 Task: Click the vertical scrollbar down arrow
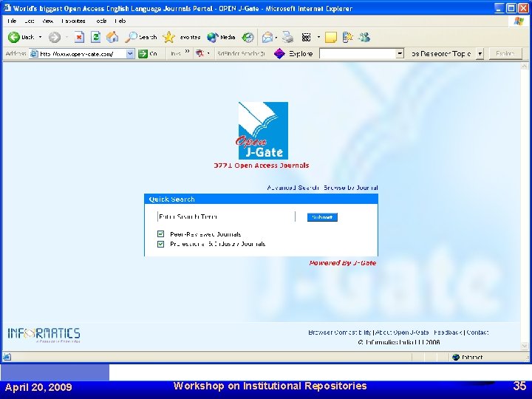tap(525, 346)
